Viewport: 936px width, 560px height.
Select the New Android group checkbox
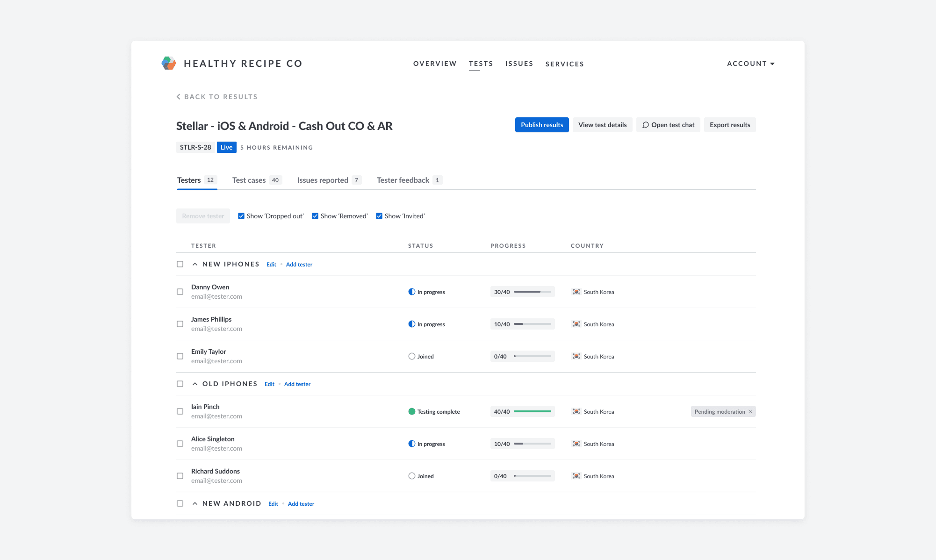[x=180, y=503]
